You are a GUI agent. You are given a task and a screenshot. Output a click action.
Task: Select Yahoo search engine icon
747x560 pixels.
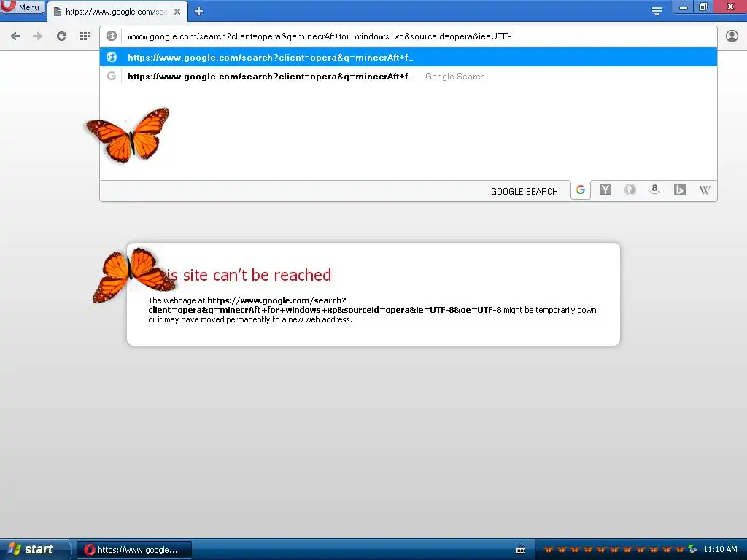(x=605, y=190)
